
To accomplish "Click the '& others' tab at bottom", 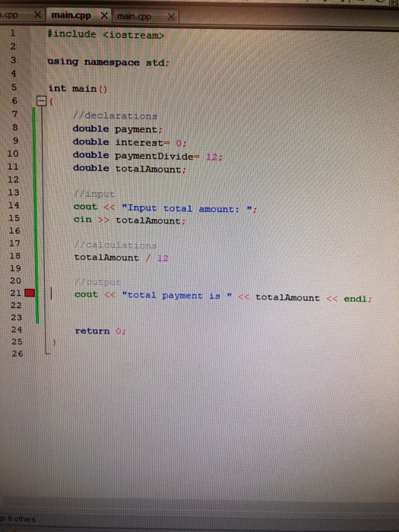I will 17,519.
